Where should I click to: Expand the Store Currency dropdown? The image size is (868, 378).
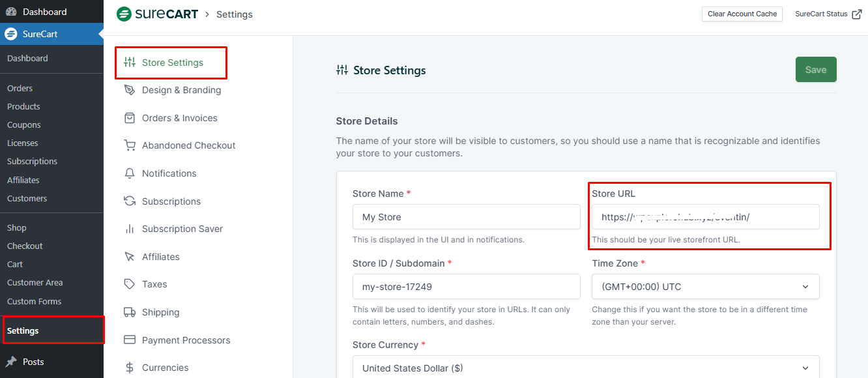(585, 368)
